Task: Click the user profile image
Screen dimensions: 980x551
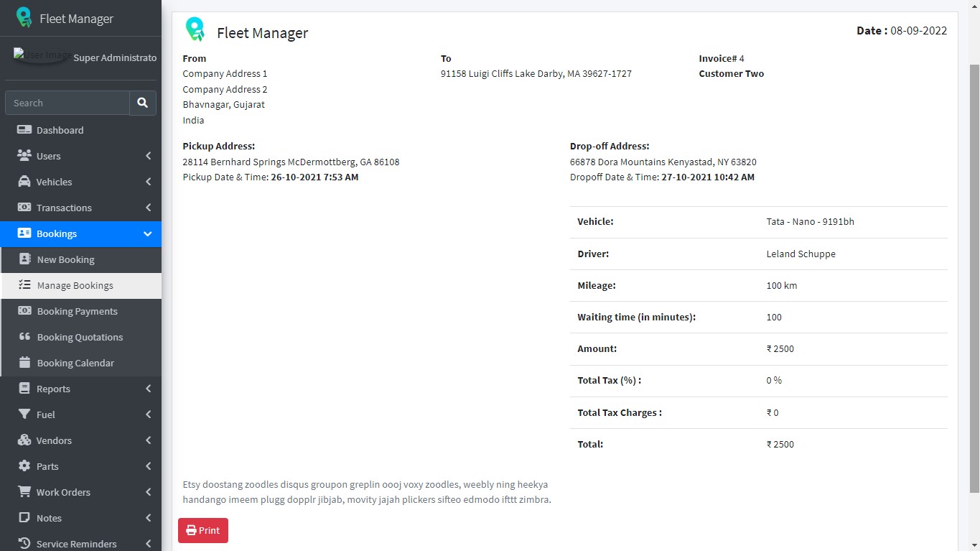Action: pyautogui.click(x=42, y=56)
